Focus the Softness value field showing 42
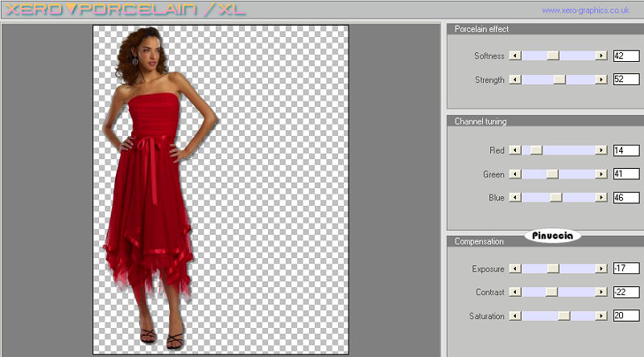 click(x=626, y=55)
